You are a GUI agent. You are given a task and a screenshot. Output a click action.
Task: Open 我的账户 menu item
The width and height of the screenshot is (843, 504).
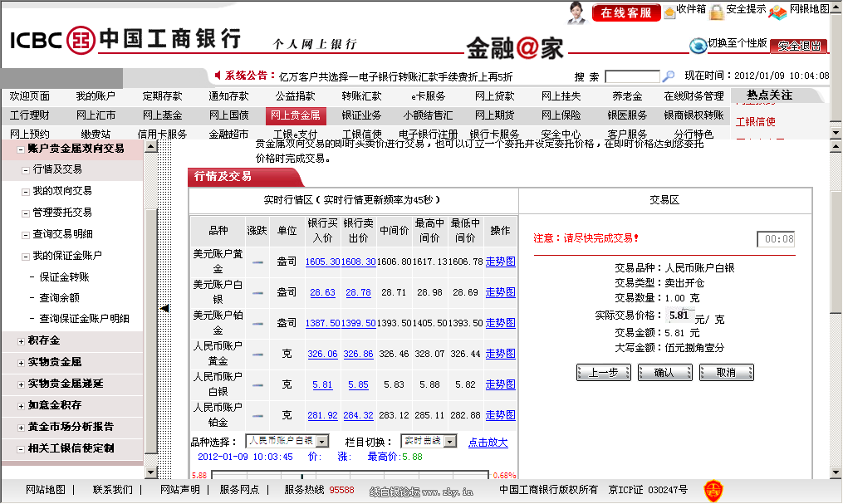(96, 96)
